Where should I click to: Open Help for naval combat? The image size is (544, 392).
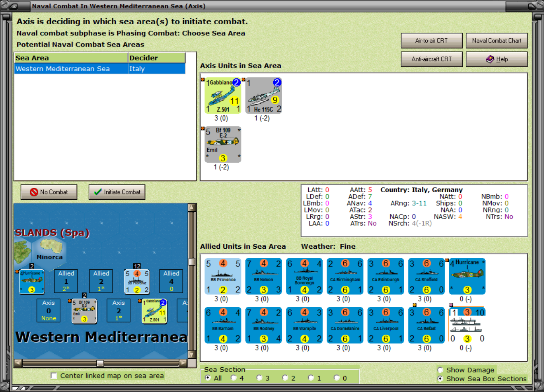497,59
